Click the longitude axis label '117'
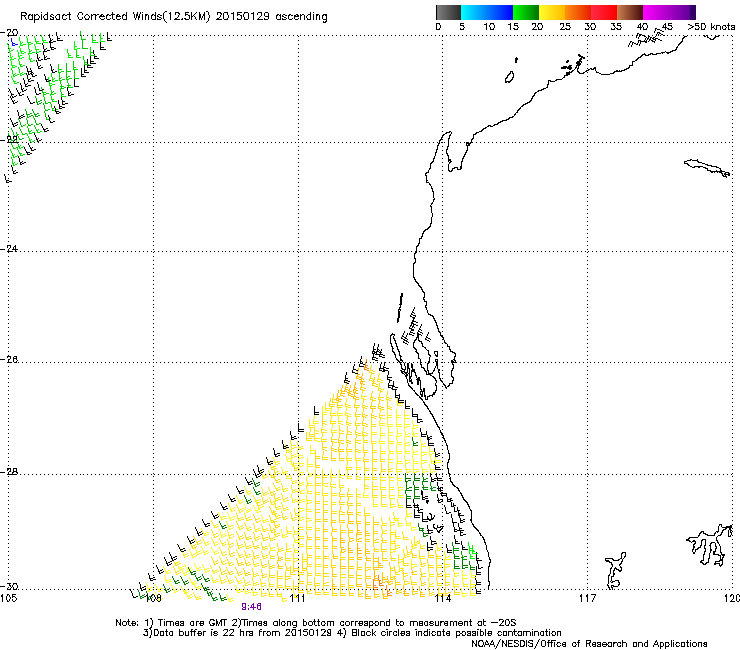 tap(588, 599)
